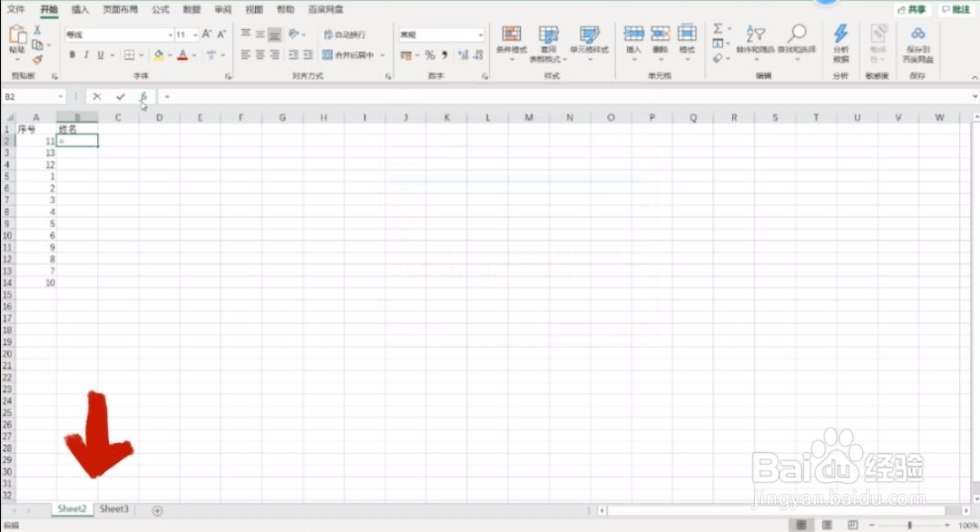The width and height of the screenshot is (980, 532).
Task: Increase indent icon
Action: tap(308, 55)
